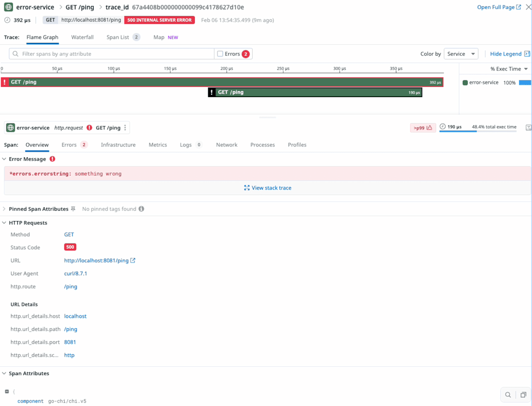
Task: Switch to the Waterfall tab
Action: 82,37
